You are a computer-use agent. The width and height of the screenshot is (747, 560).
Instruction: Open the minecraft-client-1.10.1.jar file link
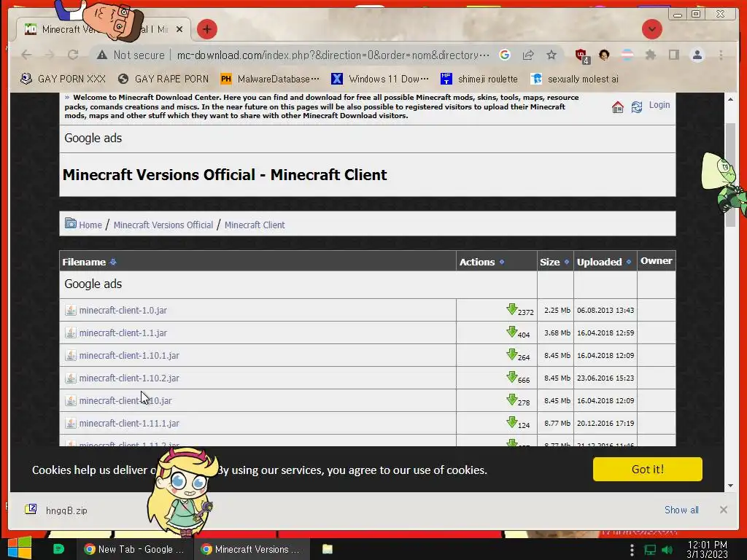pos(129,355)
